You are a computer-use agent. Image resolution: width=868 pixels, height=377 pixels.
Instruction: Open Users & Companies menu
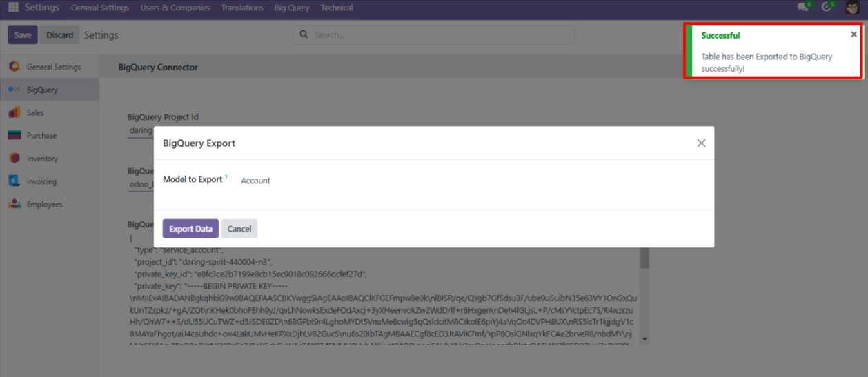point(175,8)
